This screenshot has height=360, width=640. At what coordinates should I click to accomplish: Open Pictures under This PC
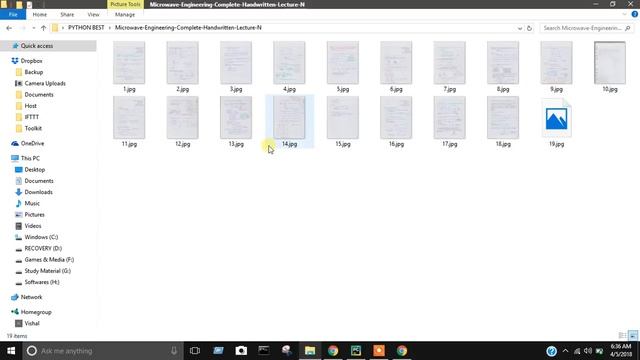click(34, 214)
